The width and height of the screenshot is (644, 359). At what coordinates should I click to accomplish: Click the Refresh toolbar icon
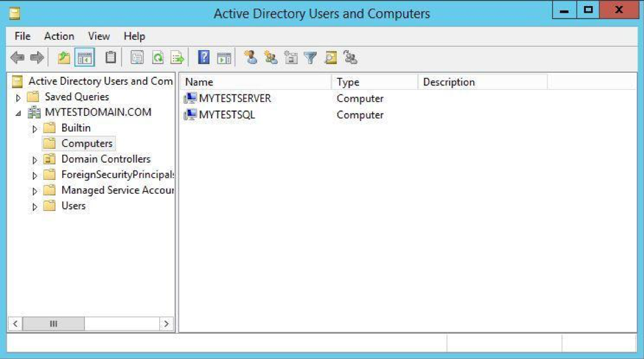pos(157,58)
